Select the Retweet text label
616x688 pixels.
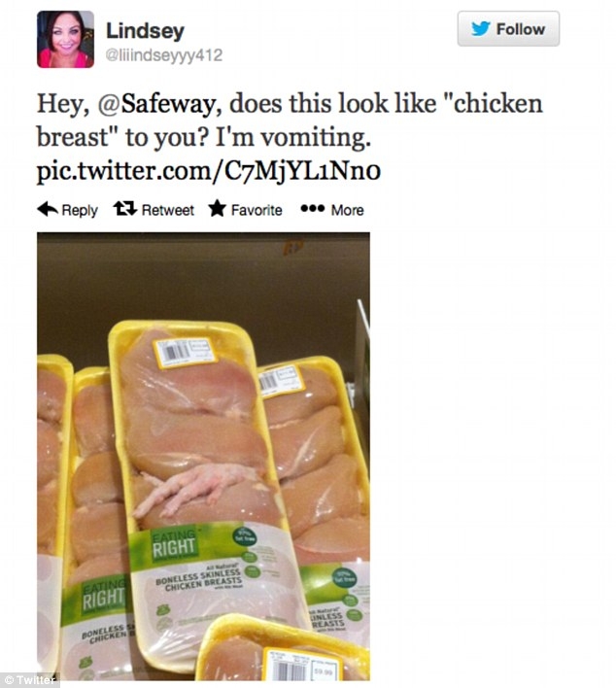click(x=167, y=210)
